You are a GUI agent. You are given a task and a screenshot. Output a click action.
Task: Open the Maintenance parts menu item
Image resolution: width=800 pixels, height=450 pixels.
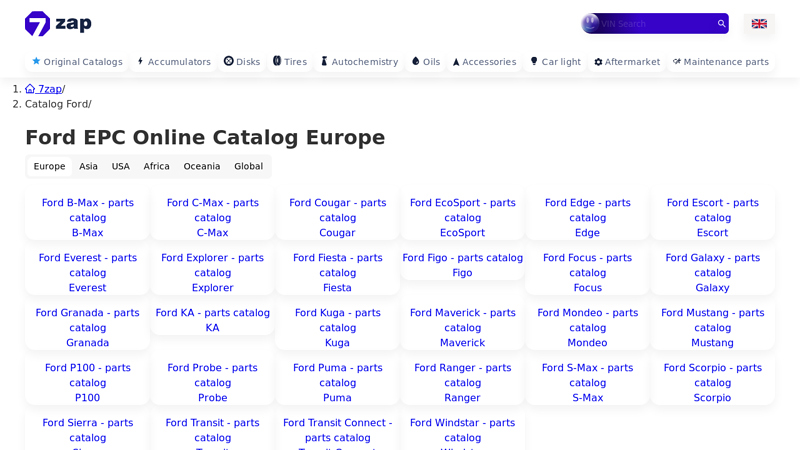click(721, 62)
